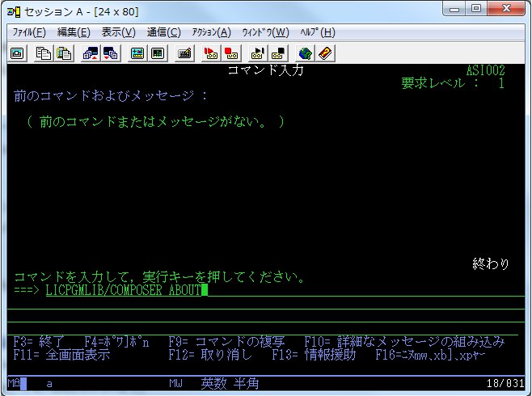Click the 前のコマンドおよびメッセージ heading
Image resolution: width=532 pixels, height=396 pixels.
click(110, 96)
